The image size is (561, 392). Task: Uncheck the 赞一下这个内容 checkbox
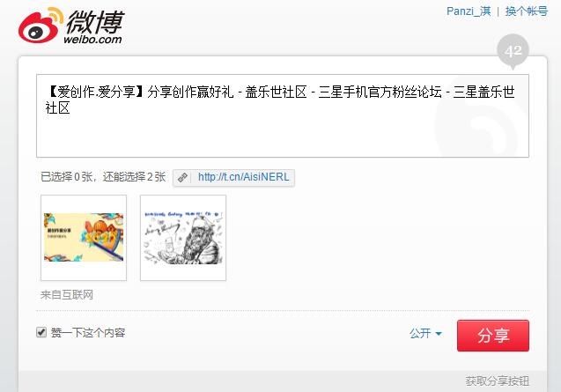coord(41,332)
